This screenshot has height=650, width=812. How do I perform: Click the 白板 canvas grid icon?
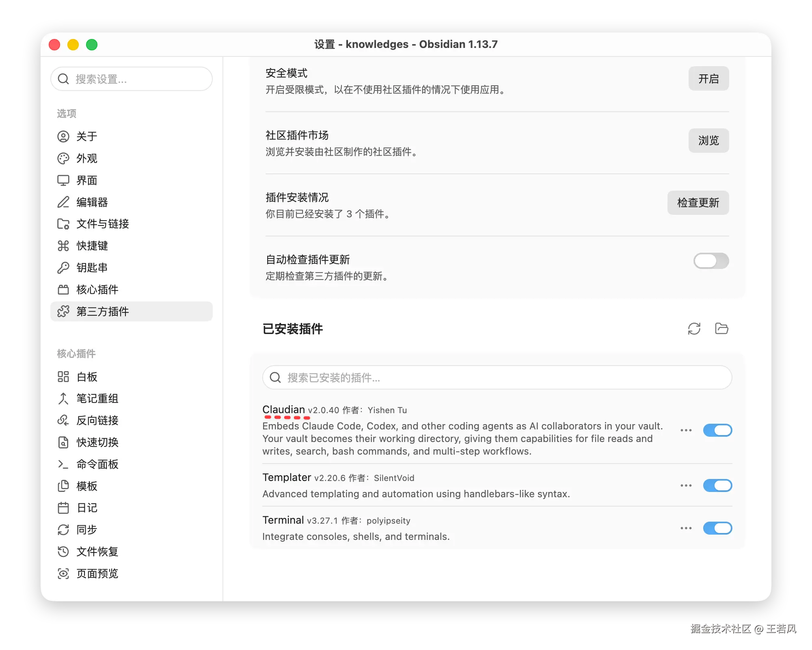[63, 377]
